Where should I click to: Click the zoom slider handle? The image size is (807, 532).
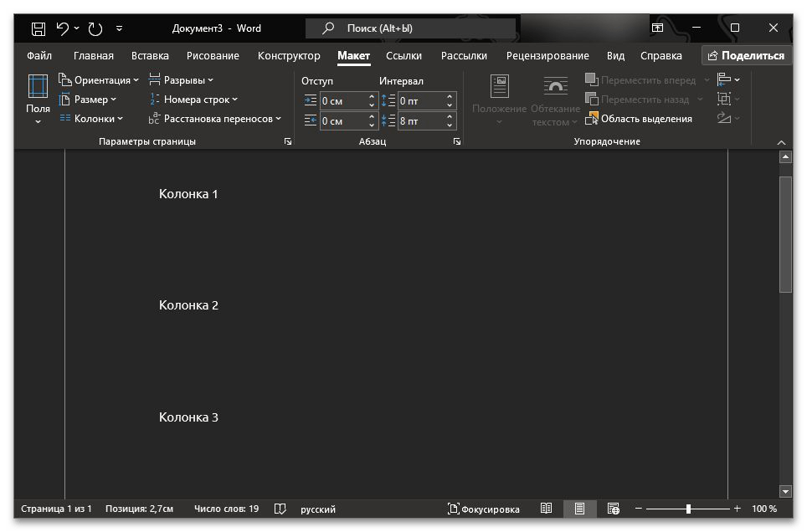pyautogui.click(x=688, y=509)
